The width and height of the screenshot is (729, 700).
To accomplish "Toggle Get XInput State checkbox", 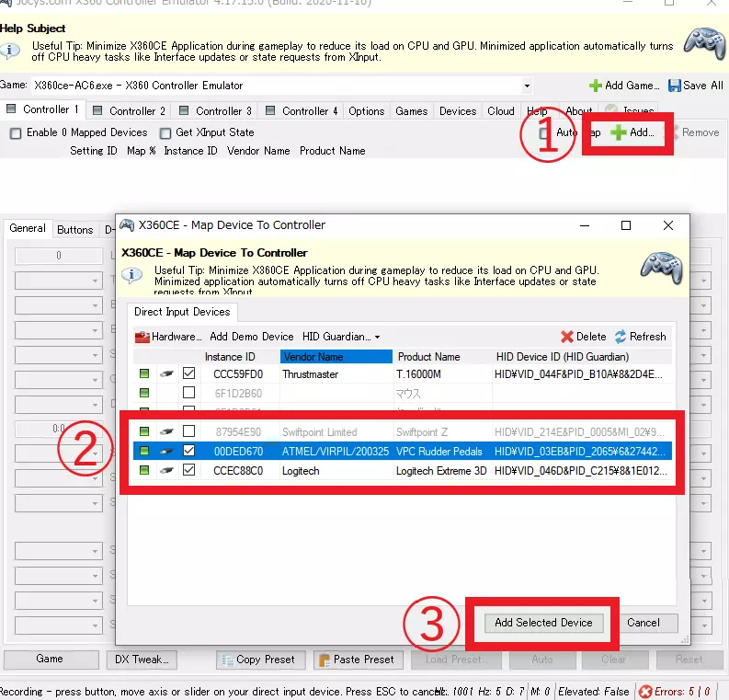I will coord(165,133).
